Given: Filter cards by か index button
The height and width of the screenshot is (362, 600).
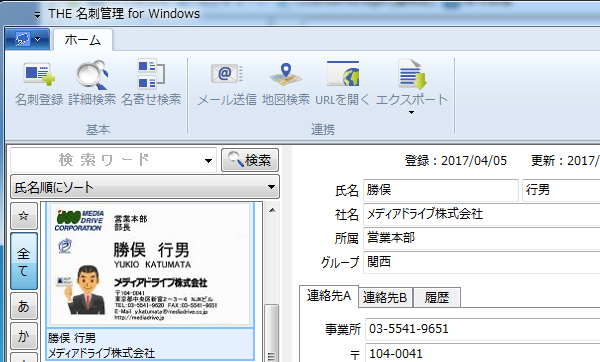Looking at the screenshot, I should pos(24,336).
